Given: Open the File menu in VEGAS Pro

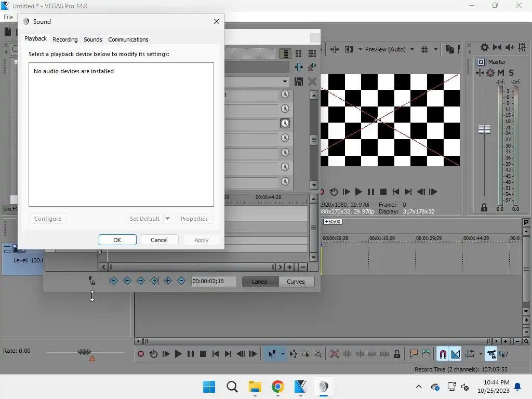Looking at the screenshot, I should coord(8,17).
